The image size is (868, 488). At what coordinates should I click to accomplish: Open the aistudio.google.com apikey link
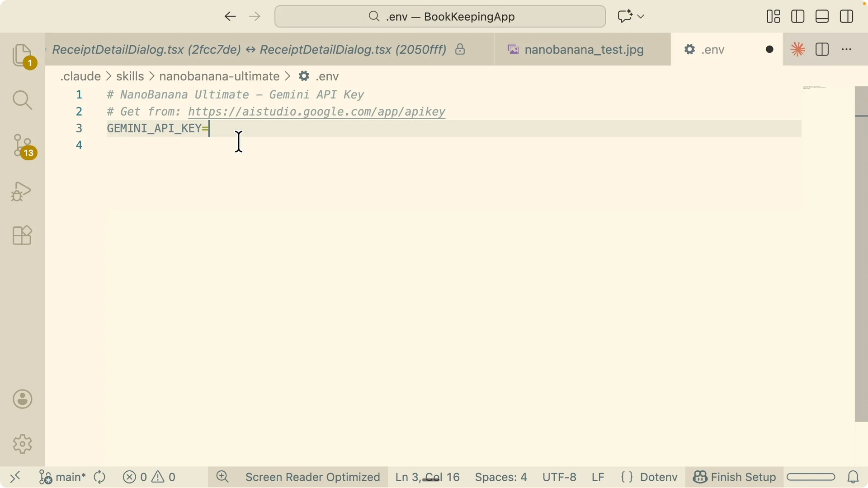pos(316,112)
